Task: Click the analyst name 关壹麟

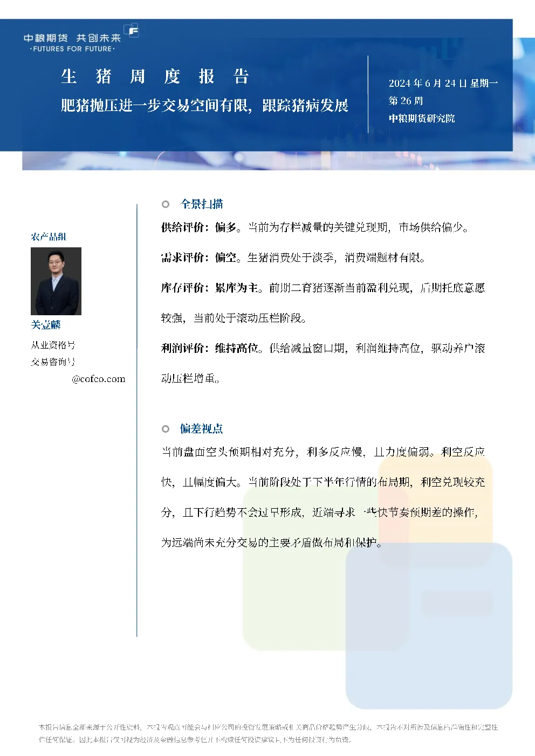Action: click(46, 325)
